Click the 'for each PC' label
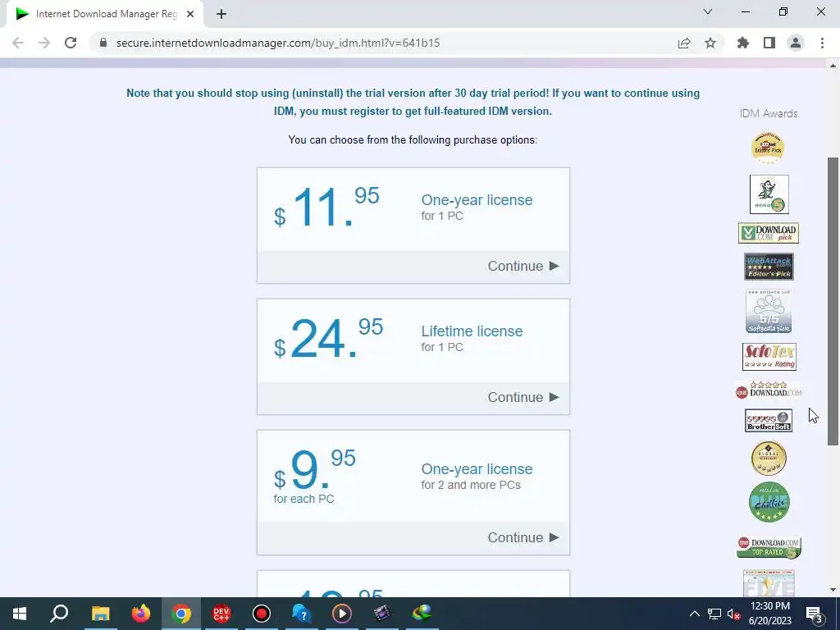 tap(304, 499)
